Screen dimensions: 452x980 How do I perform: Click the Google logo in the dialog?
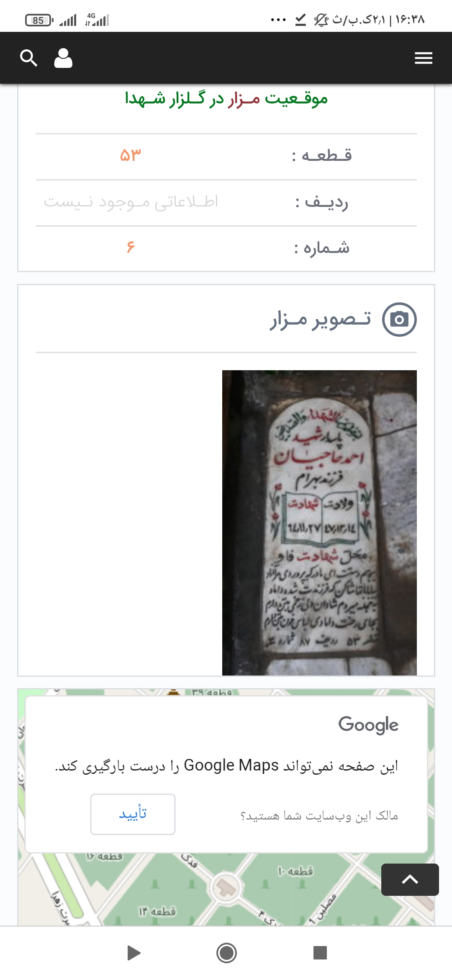368,725
